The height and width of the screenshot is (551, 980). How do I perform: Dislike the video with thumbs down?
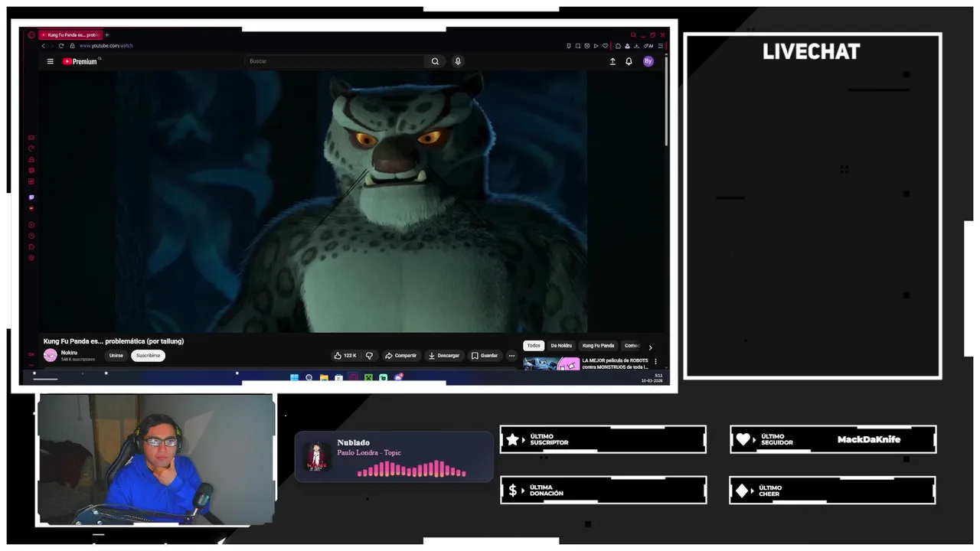pyautogui.click(x=369, y=355)
